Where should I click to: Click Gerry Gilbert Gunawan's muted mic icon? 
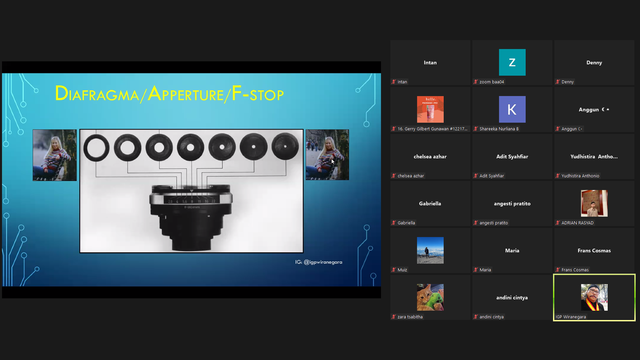point(394,129)
